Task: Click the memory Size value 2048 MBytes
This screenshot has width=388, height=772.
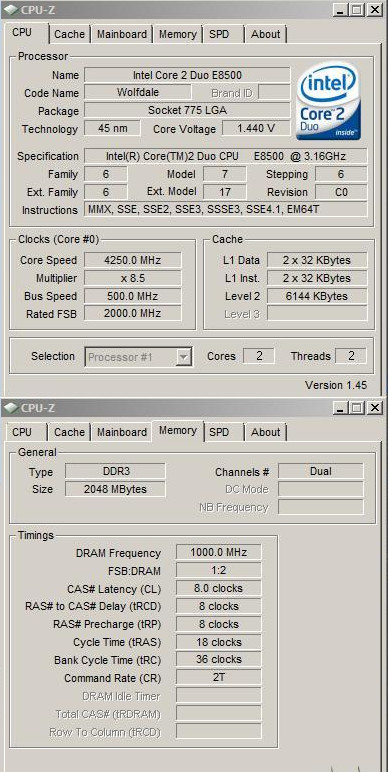Action: (115, 489)
